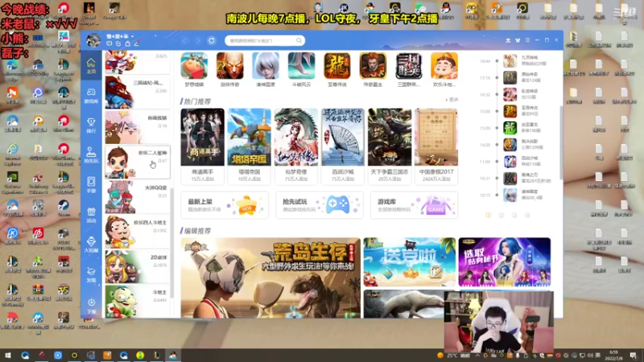Open the 百战沙城 recommended game card
644x362 pixels.
(343, 146)
